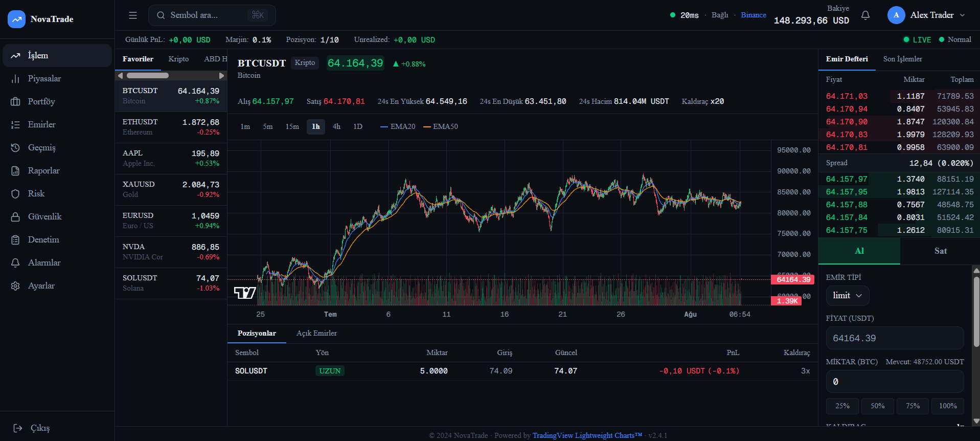
Task: Select AAPL in watchlist
Action: [171, 159]
